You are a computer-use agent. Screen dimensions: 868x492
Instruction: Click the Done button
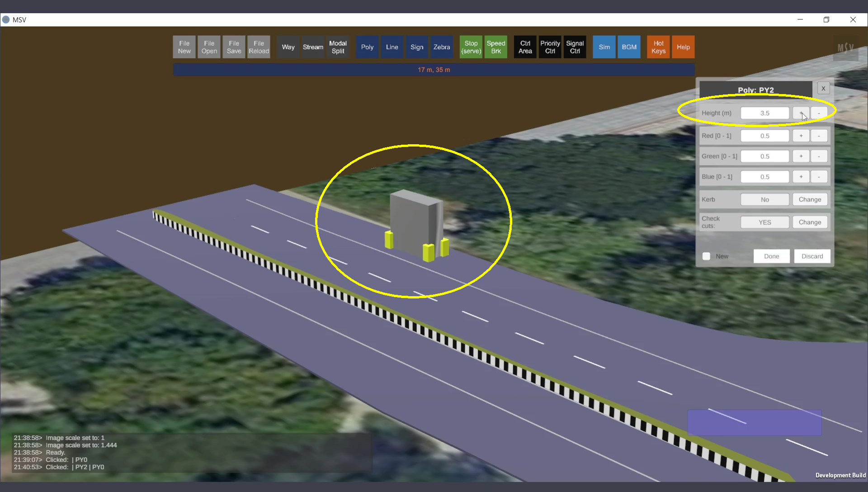[771, 256]
